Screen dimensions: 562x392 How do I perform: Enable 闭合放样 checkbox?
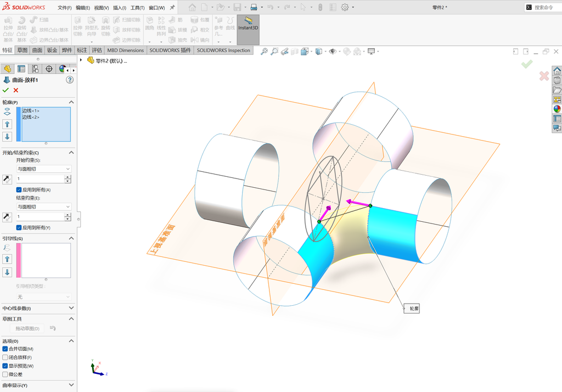click(x=5, y=357)
